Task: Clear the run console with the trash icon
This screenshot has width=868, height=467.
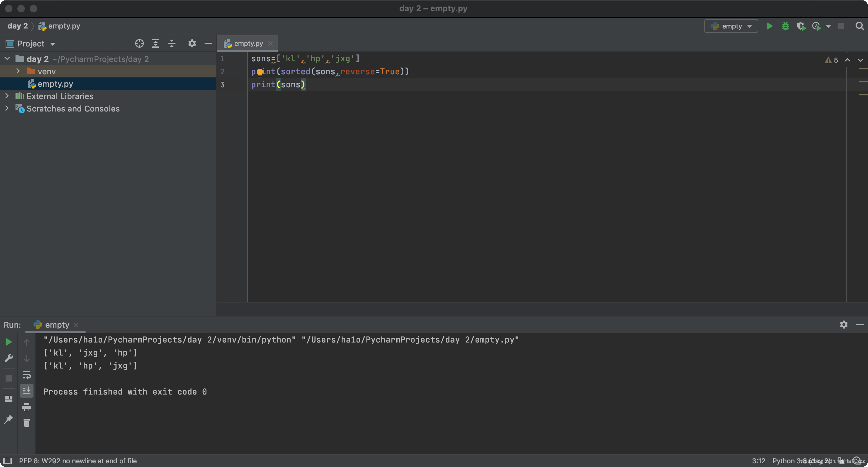Action: [27, 422]
